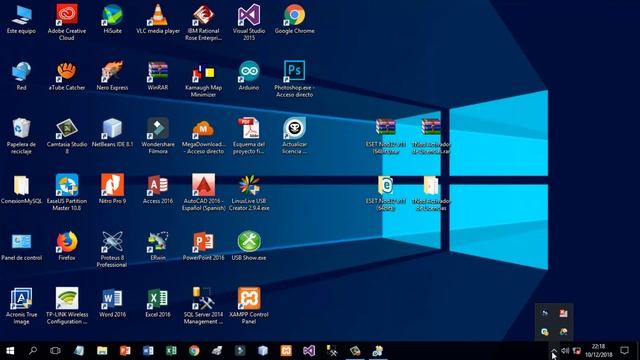Select the Nero Express icon

[112, 76]
